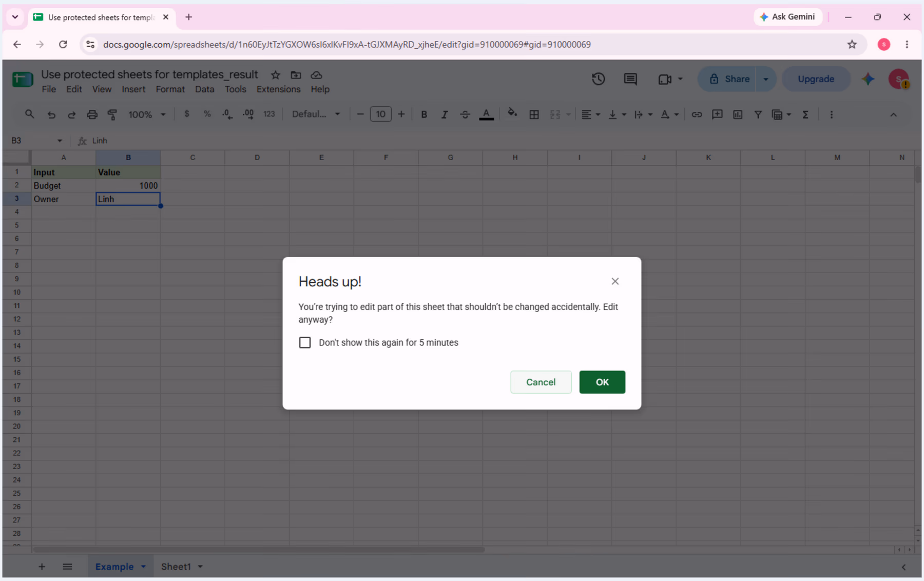Toggle strikethrough formatting
Image resolution: width=924 pixels, height=581 pixels.
[465, 114]
